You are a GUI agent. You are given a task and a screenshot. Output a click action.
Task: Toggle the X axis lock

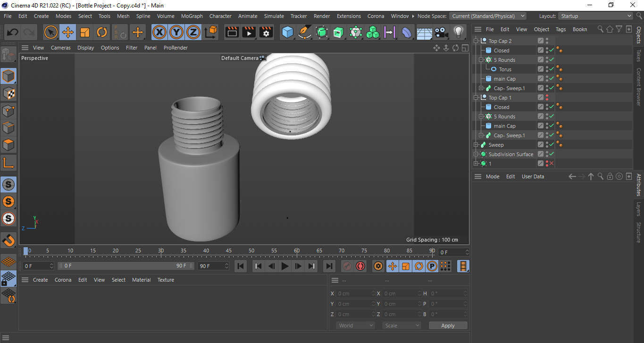[159, 33]
